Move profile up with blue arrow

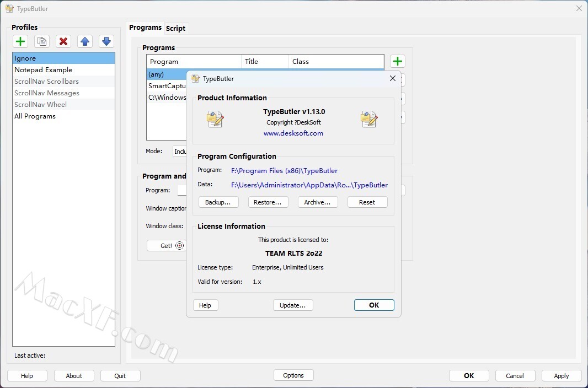click(85, 41)
